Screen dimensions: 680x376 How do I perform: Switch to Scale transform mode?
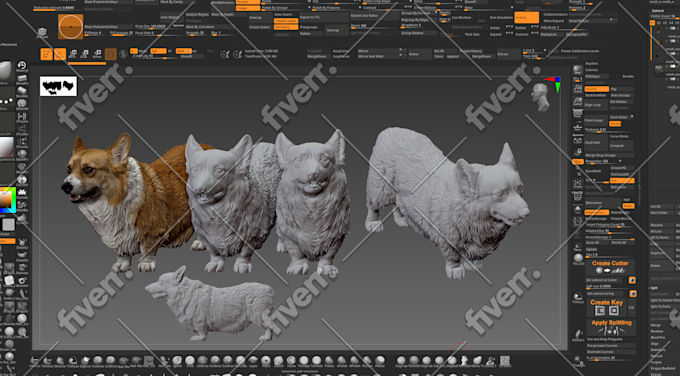pyautogui.click(x=85, y=54)
